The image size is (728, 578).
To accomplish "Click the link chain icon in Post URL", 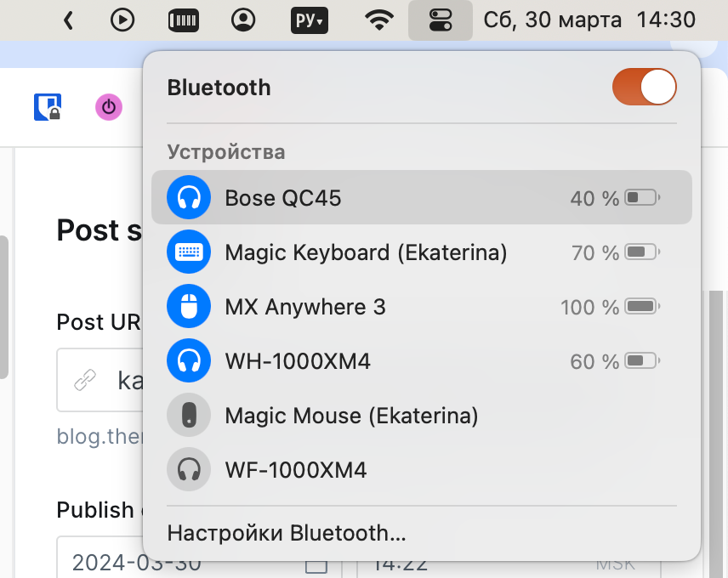I will pos(85,381).
